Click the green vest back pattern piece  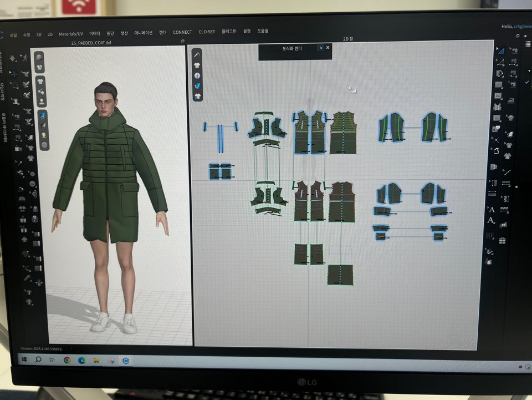click(x=343, y=133)
